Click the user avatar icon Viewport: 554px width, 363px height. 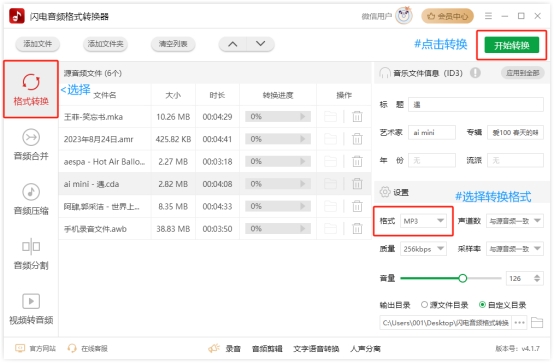pos(404,16)
